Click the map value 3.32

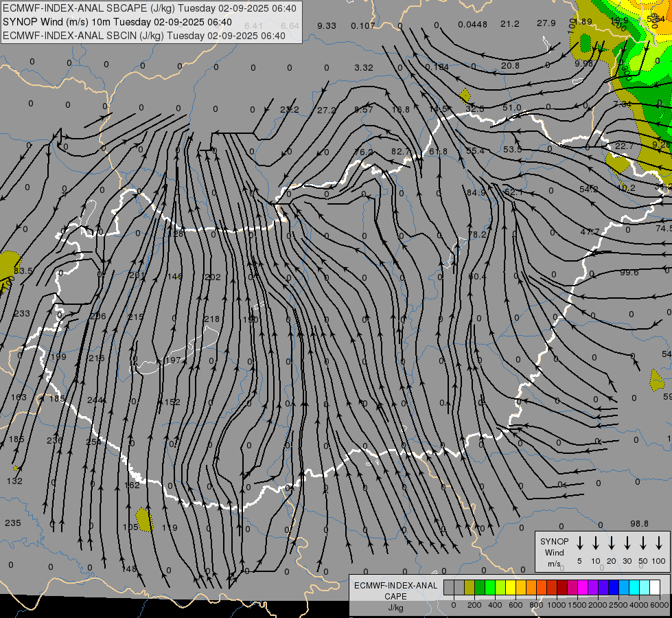pyautogui.click(x=364, y=68)
